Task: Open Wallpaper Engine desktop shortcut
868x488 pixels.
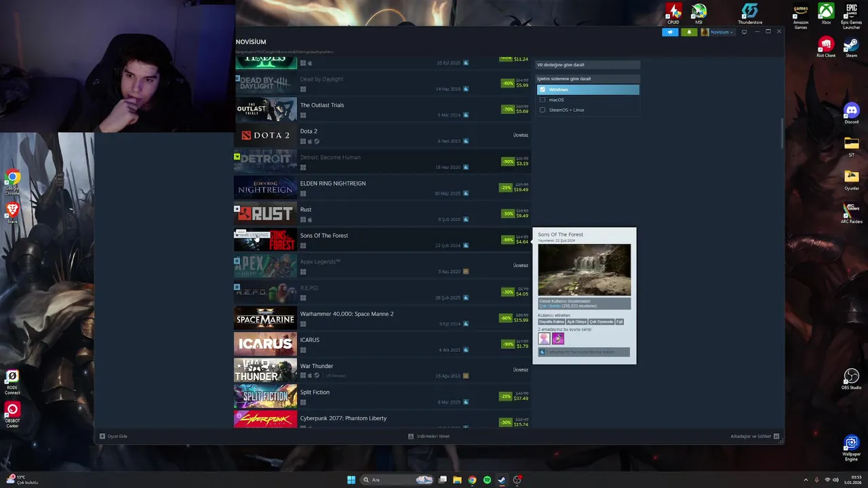Action: pyautogui.click(x=852, y=448)
